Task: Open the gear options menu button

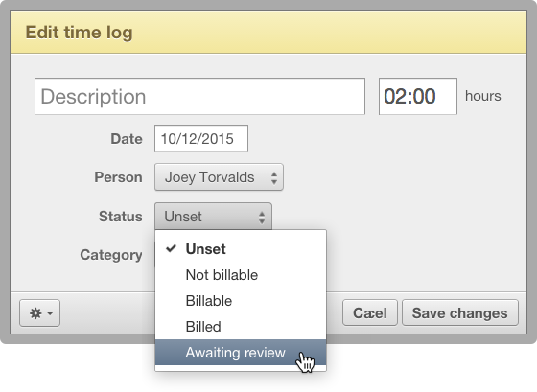Action: [x=39, y=312]
